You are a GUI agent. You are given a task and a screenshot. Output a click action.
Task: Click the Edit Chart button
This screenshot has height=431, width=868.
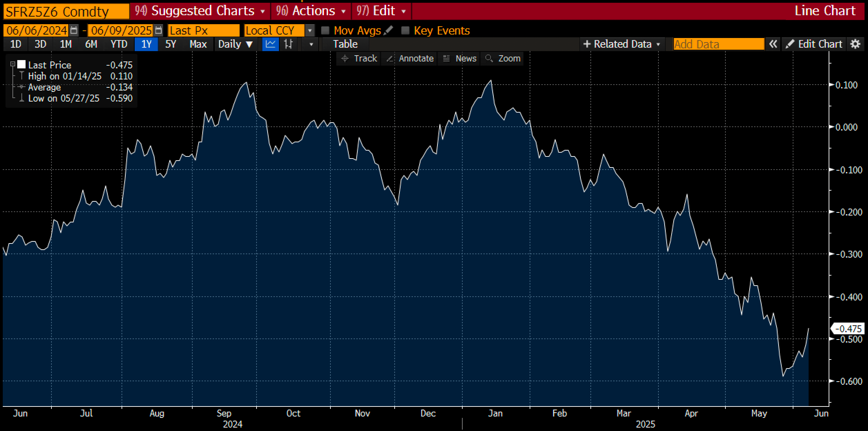(x=814, y=44)
